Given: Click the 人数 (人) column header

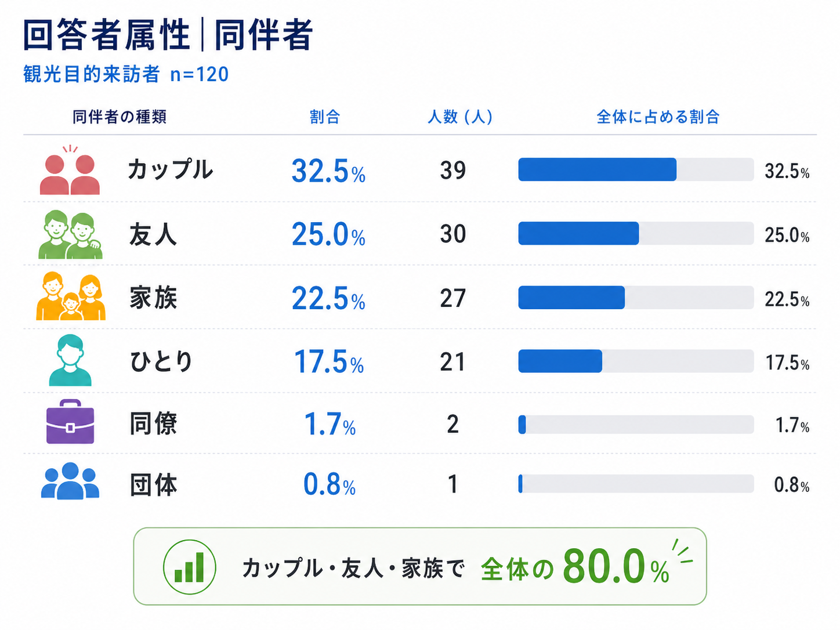Looking at the screenshot, I should coord(459,117).
